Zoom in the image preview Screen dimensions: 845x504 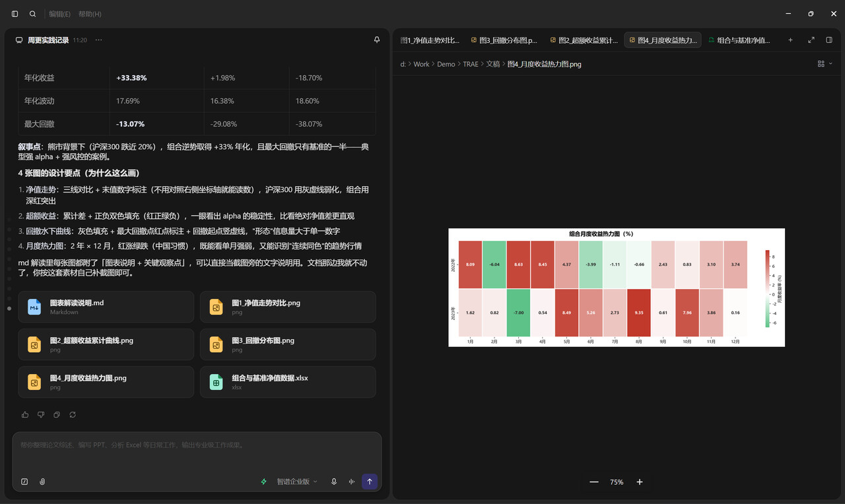[x=639, y=482]
